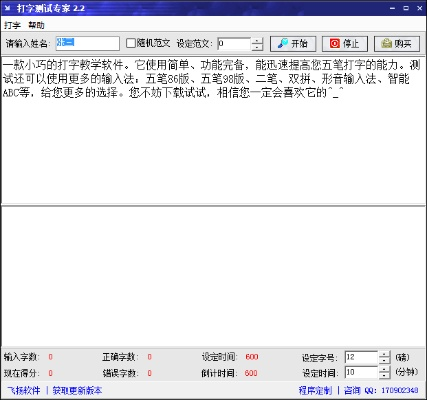Click the name input field

(x=88, y=43)
